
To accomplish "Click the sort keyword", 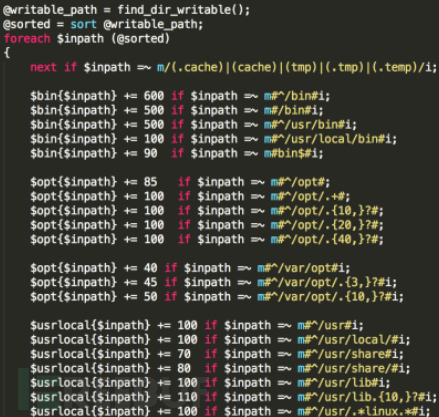I will click(83, 24).
